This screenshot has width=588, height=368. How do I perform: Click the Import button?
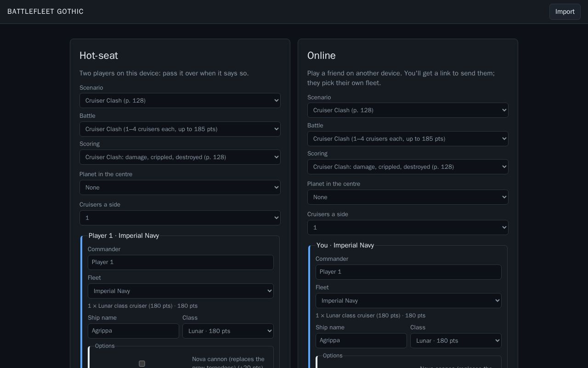(565, 12)
